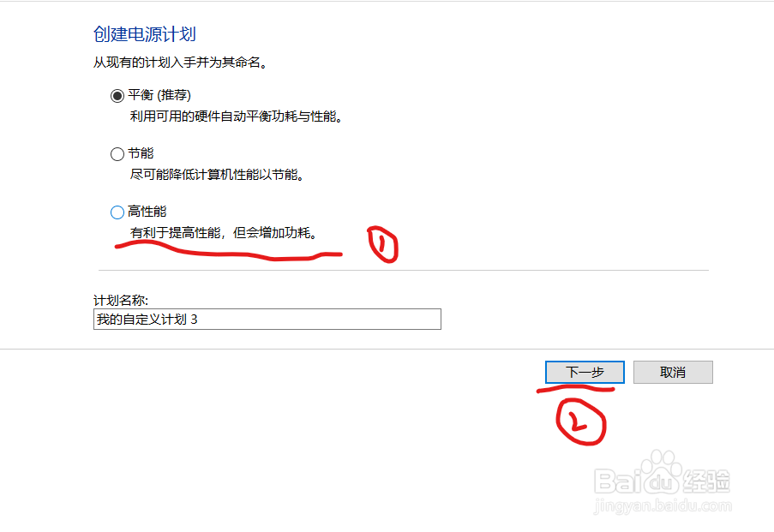Click the 计划名称: field label
This screenshot has height=532, width=774.
[x=121, y=300]
